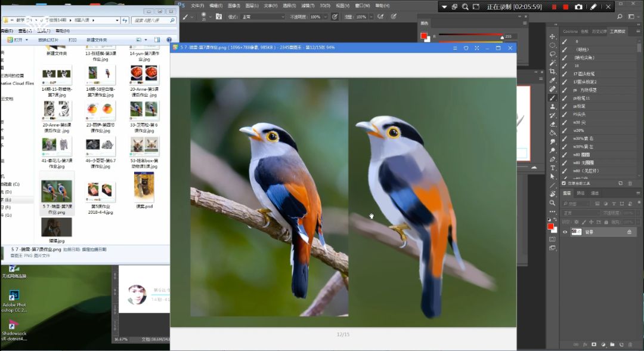The image size is (644, 351).
Task: Create new group folder in Layers panel
Action: (612, 344)
